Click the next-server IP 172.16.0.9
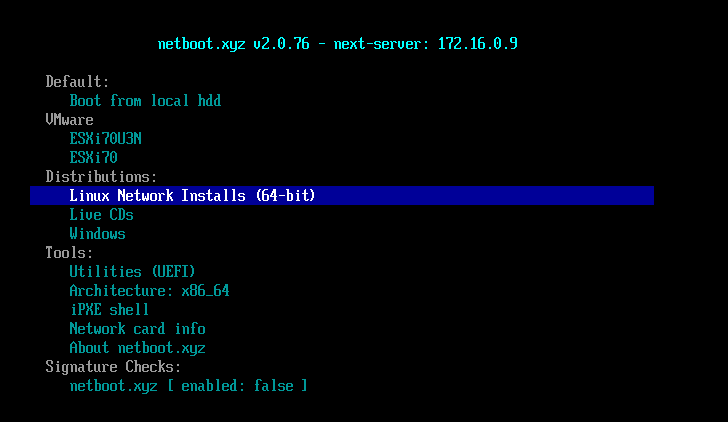 [478, 44]
